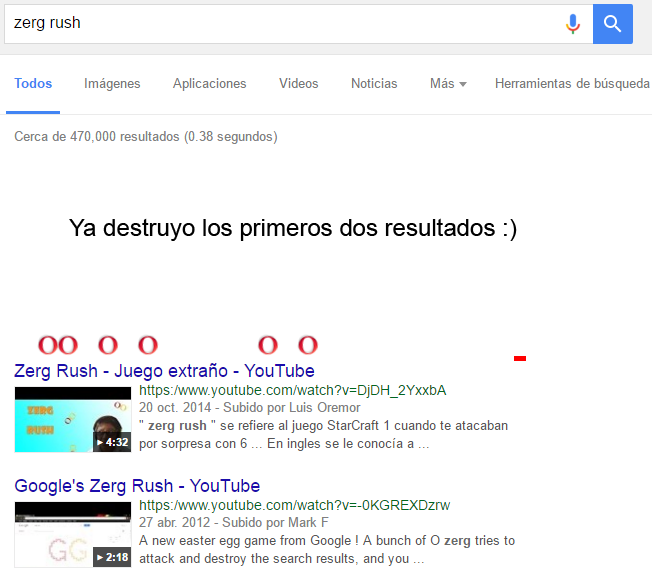
Task: Click the 4:32 Zerg Rush video thumbnail
Action: point(73,420)
